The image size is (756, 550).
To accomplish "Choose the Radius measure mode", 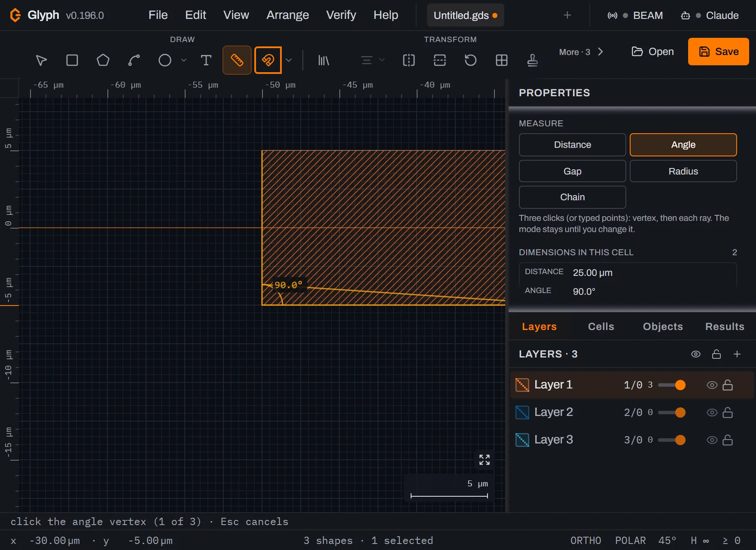I will pos(683,171).
